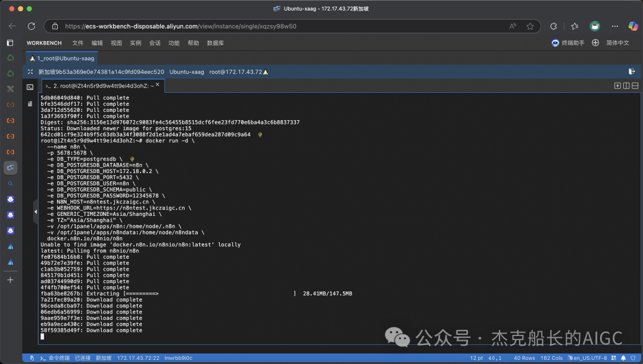Image resolution: width=643 pixels, height=364 pixels.
Task: Click 40 Rows status entry
Action: [x=525, y=358]
